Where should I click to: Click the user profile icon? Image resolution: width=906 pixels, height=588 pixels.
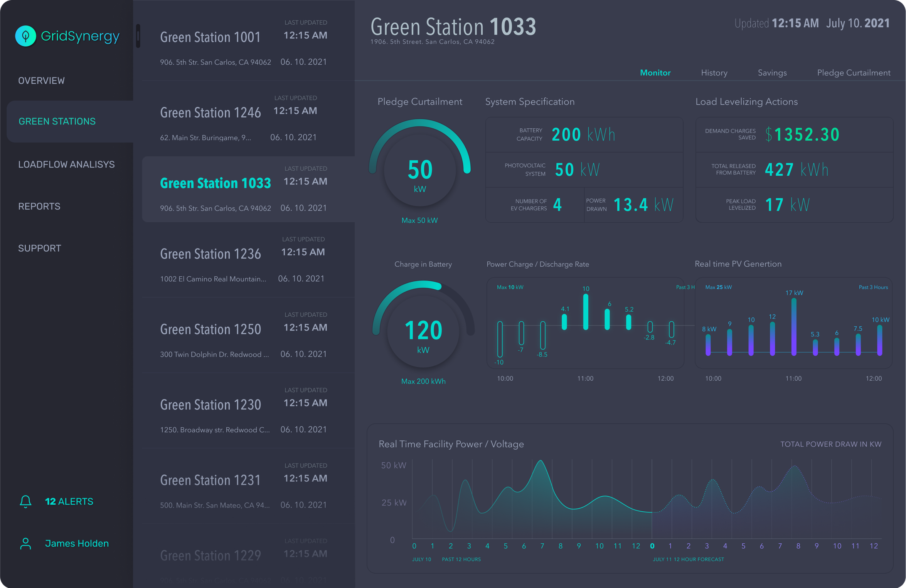click(x=25, y=543)
